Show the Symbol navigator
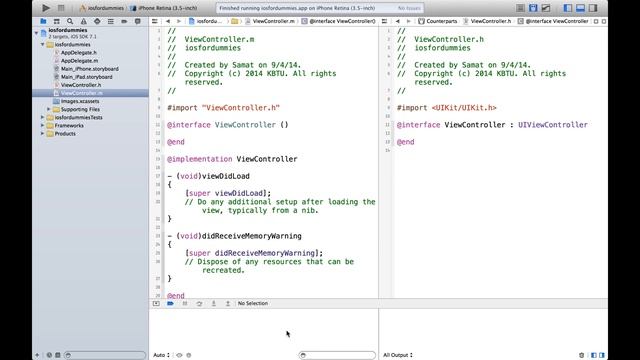Screen dimensions: 640x360 pyautogui.click(x=57, y=21)
